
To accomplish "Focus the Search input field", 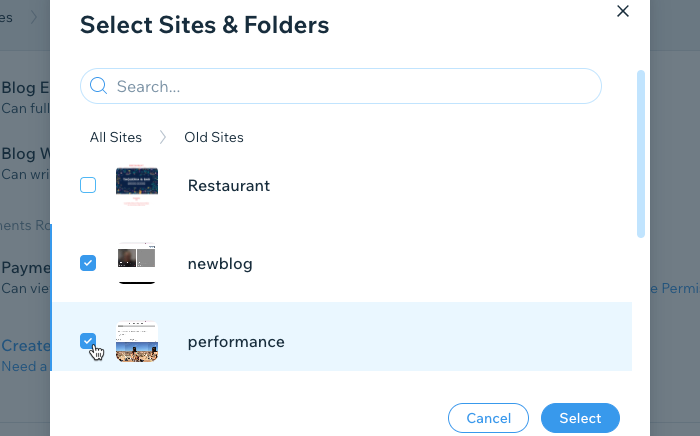I will [341, 86].
